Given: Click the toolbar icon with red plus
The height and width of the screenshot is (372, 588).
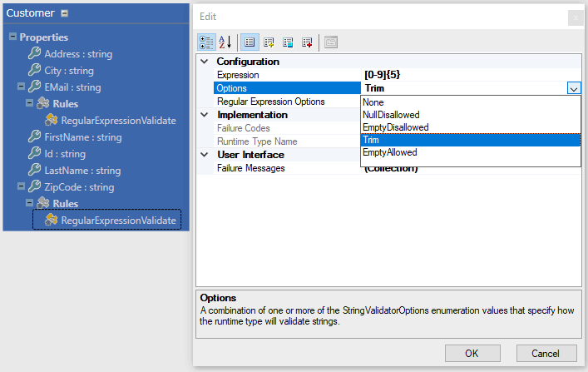Looking at the screenshot, I should [307, 42].
